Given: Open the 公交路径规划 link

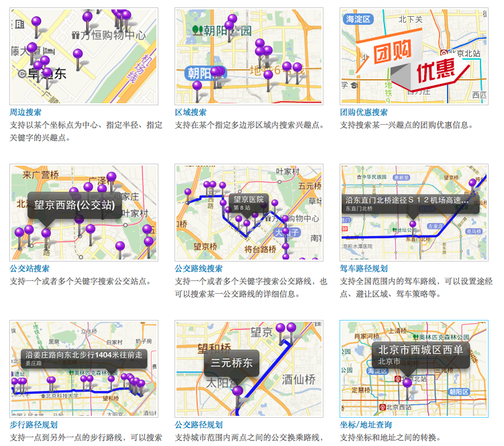Looking at the screenshot, I should point(199,425).
